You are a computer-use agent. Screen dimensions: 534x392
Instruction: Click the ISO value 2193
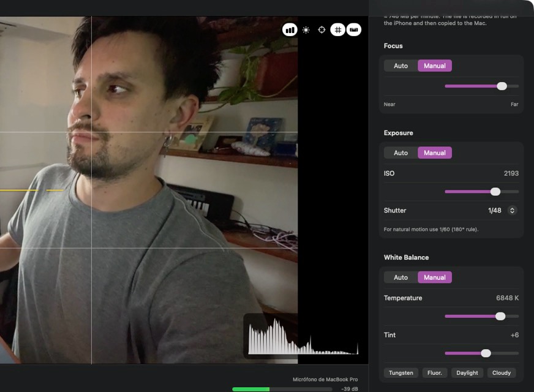[x=511, y=173]
